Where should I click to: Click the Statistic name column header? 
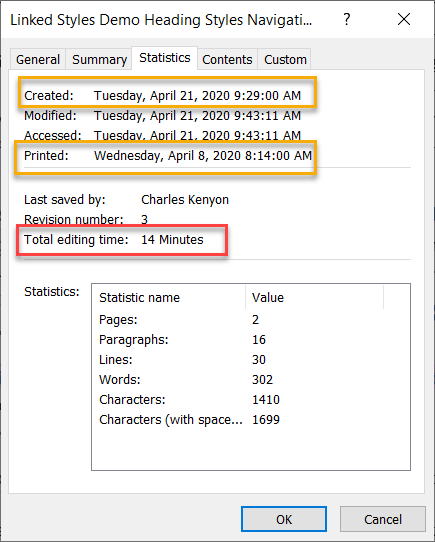(x=169, y=297)
